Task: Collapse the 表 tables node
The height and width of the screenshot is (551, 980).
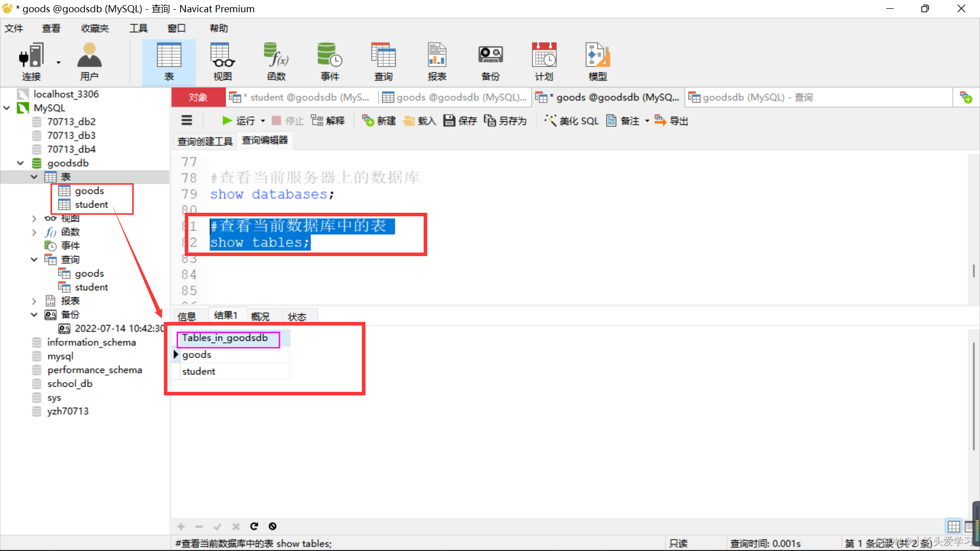Action: (34, 177)
